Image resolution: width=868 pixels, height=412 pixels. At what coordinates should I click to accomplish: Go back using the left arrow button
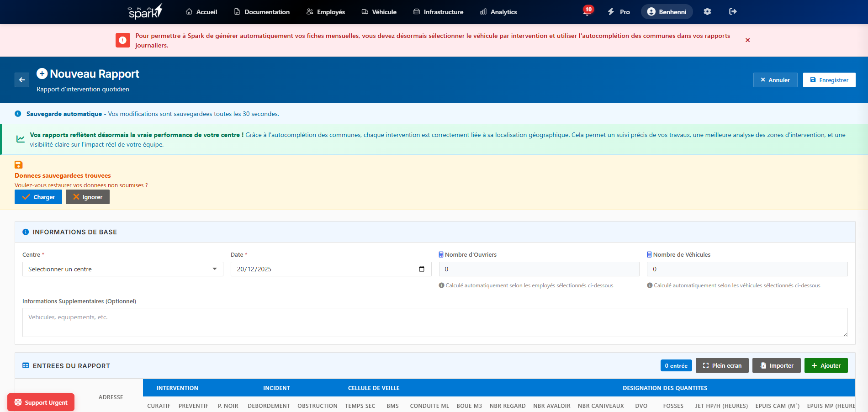pyautogui.click(x=22, y=80)
